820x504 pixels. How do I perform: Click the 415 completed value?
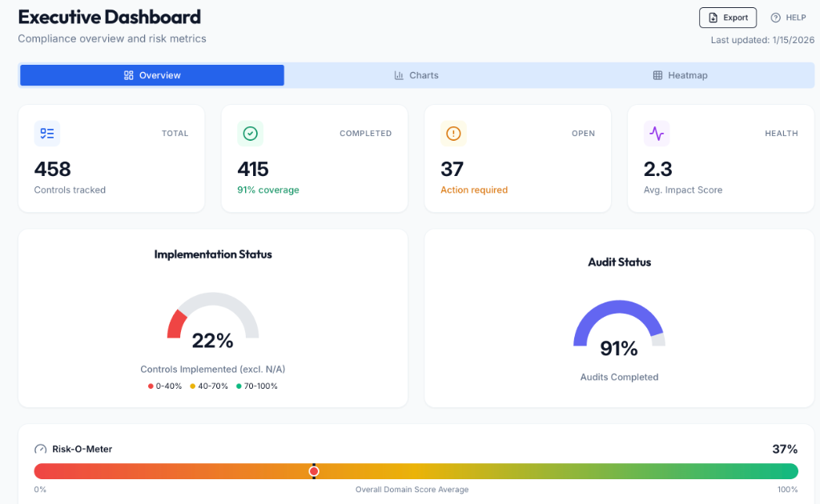(252, 170)
